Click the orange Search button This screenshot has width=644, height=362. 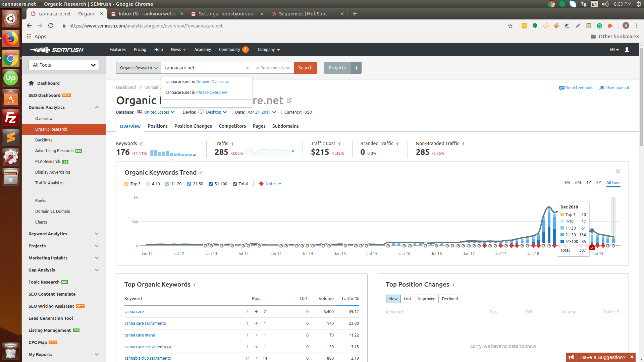(305, 68)
